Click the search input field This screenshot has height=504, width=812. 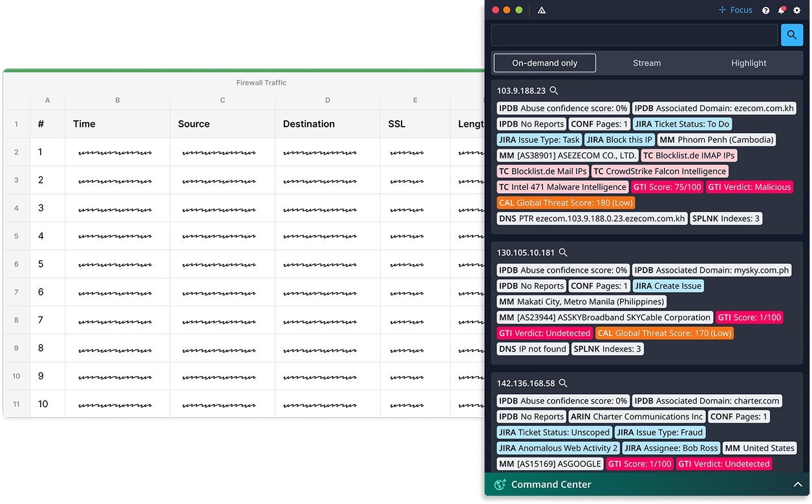click(x=634, y=35)
